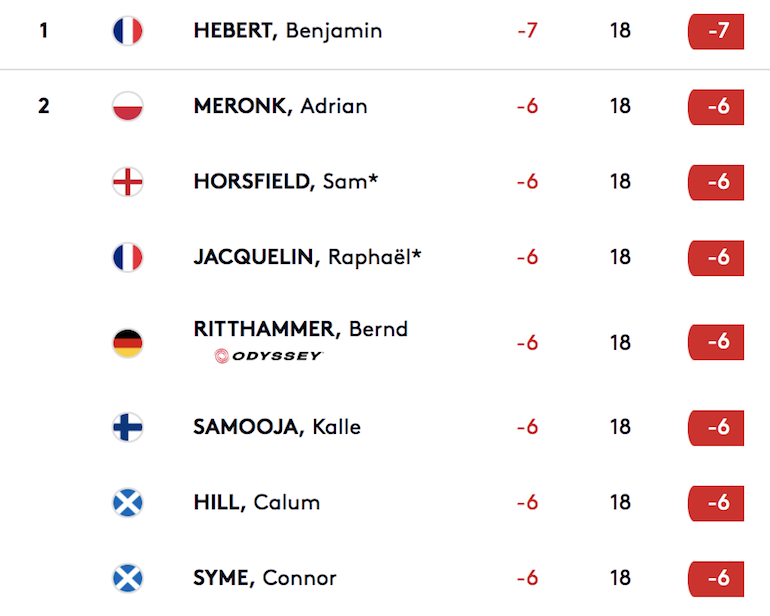Screen dimensions: 770x616
Task: Click the German flag beside Ritthammer
Action: tap(128, 342)
